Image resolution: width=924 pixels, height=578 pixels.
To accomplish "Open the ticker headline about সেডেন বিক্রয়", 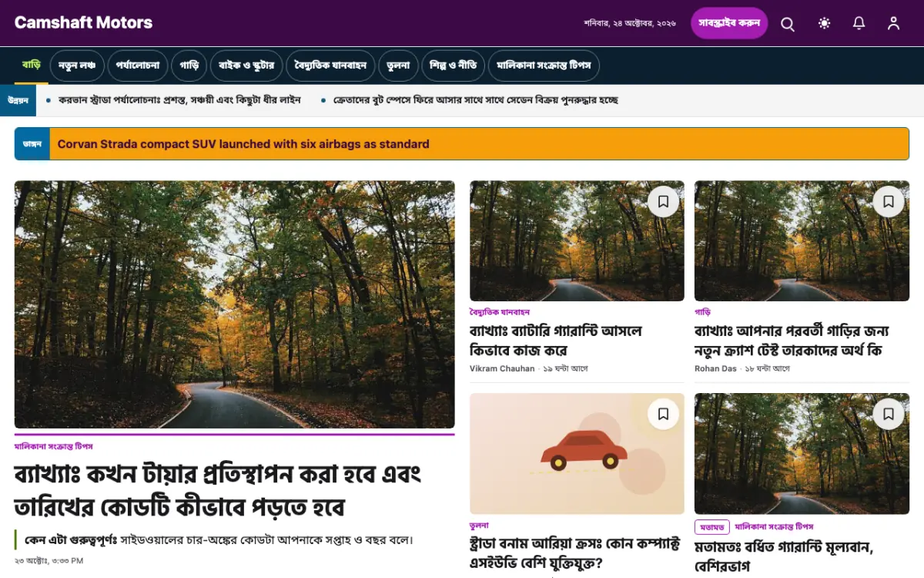I will pyautogui.click(x=475, y=100).
